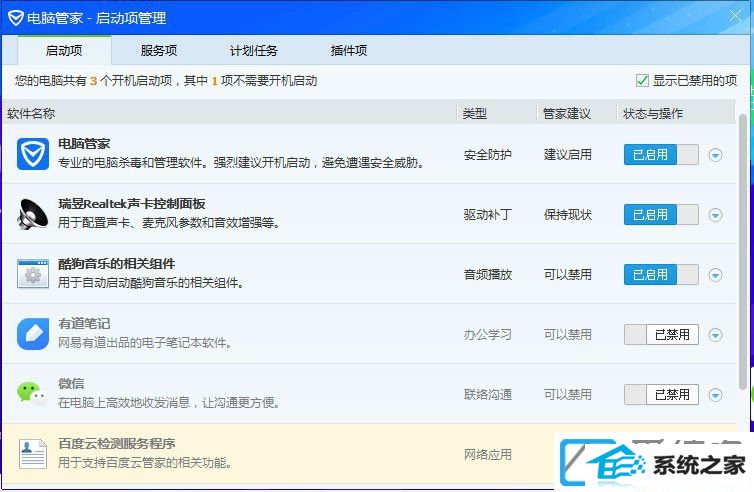Switch to 启动项 tab

tap(64, 50)
